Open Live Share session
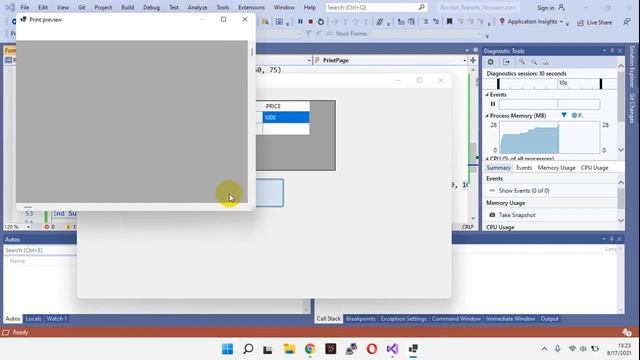This screenshot has width=640, height=360. coord(594,22)
